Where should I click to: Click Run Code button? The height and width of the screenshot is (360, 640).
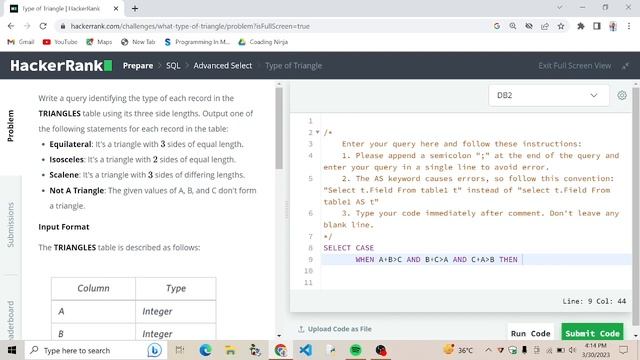pos(530,333)
